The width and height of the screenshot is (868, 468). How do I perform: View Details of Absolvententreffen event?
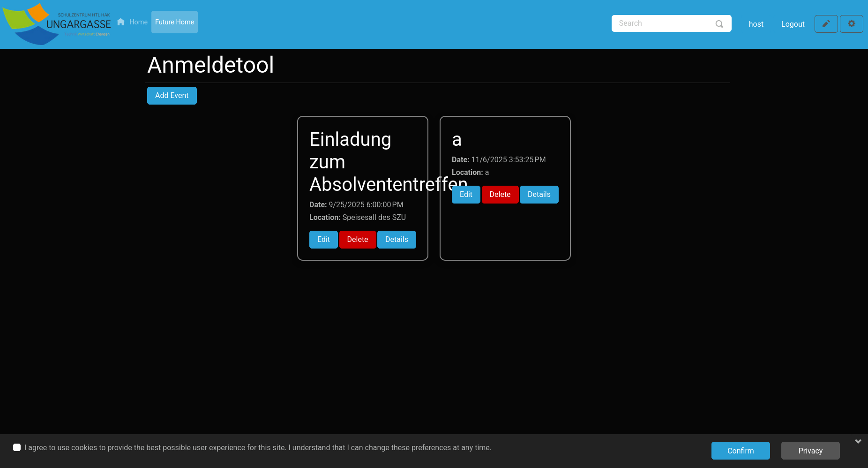(x=397, y=240)
